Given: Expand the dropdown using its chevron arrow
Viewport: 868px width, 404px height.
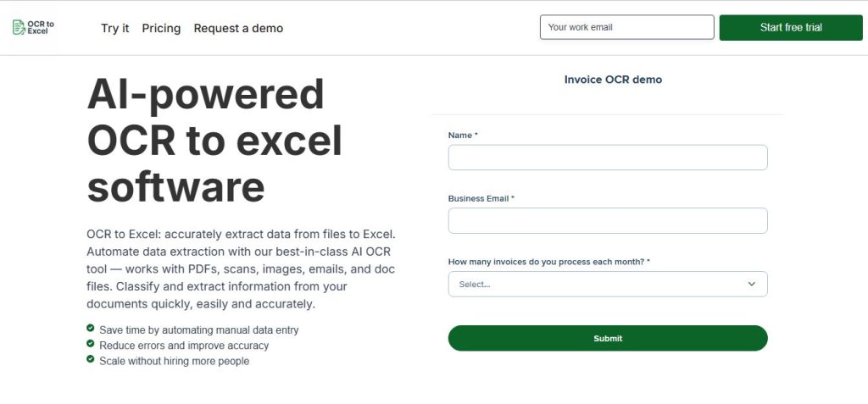Looking at the screenshot, I should 751,284.
